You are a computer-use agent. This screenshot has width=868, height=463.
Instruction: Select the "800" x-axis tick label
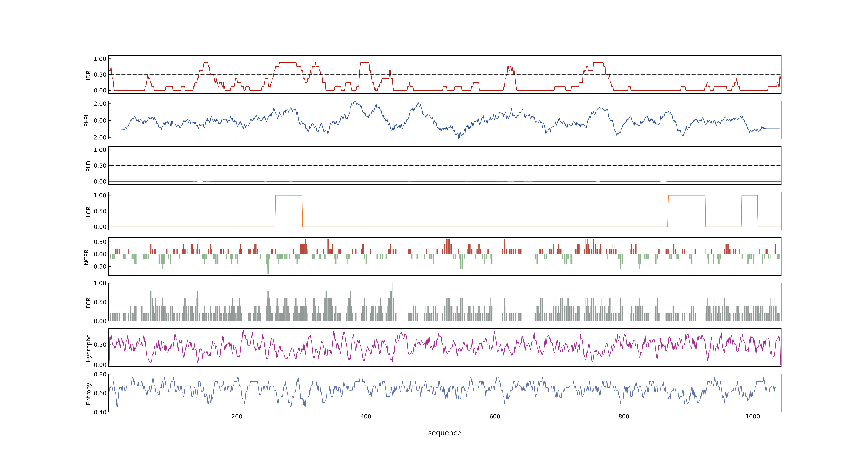coord(624,416)
